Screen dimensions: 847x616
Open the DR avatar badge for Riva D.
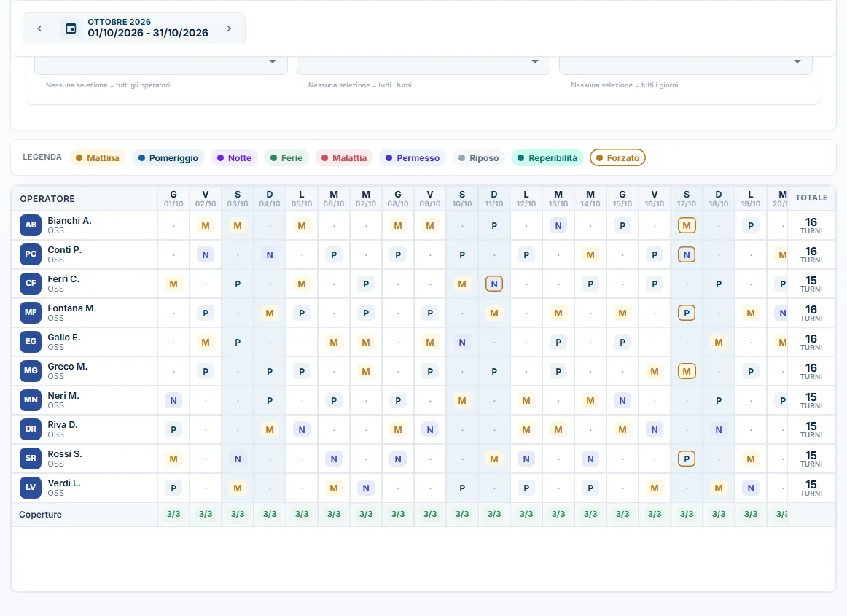pos(31,429)
